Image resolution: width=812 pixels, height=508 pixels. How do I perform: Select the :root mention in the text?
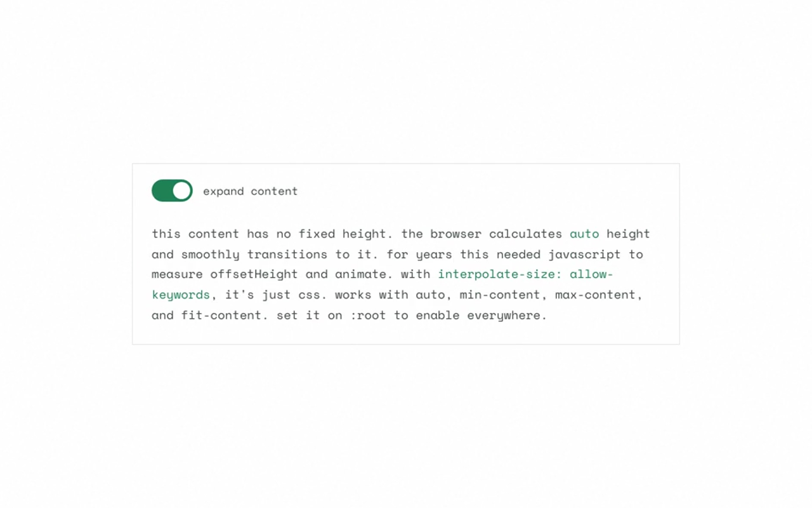coord(369,315)
